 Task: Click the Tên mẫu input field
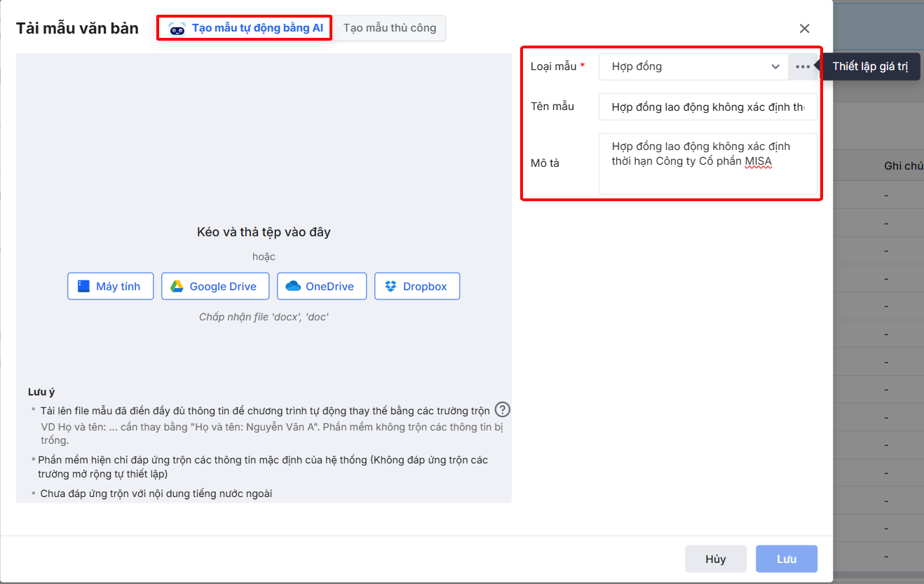click(x=708, y=107)
